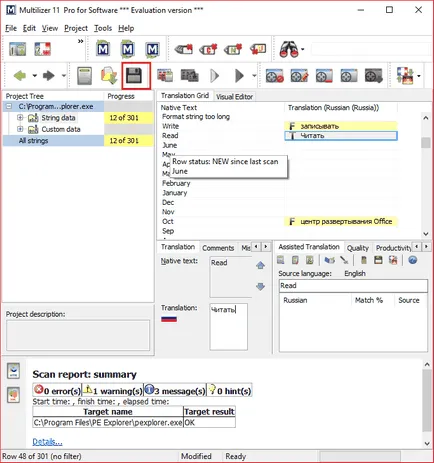Select the центр развертывания Office translation cell
The width and height of the screenshot is (434, 463).
coord(341,222)
